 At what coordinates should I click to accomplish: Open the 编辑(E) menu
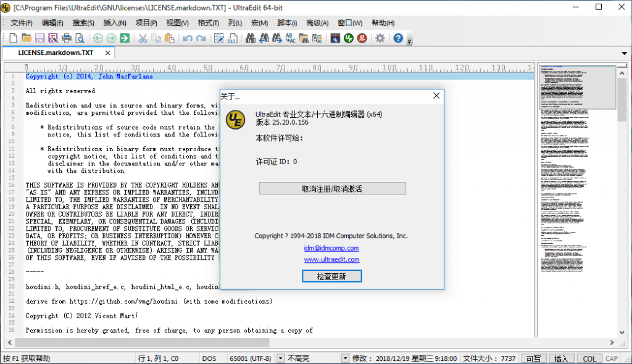pyautogui.click(x=52, y=23)
